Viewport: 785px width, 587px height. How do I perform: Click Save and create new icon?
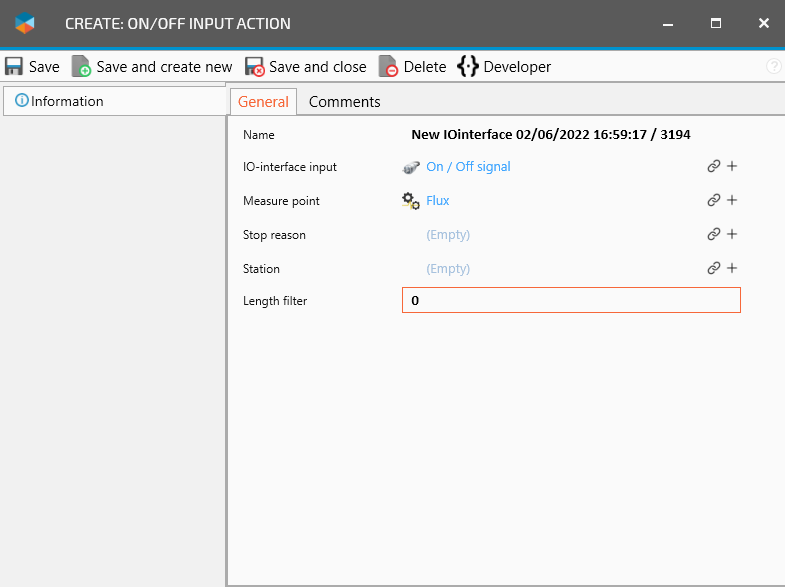(81, 67)
